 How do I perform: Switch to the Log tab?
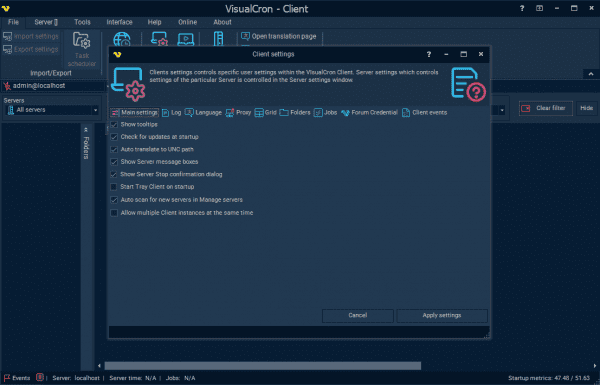(171, 113)
